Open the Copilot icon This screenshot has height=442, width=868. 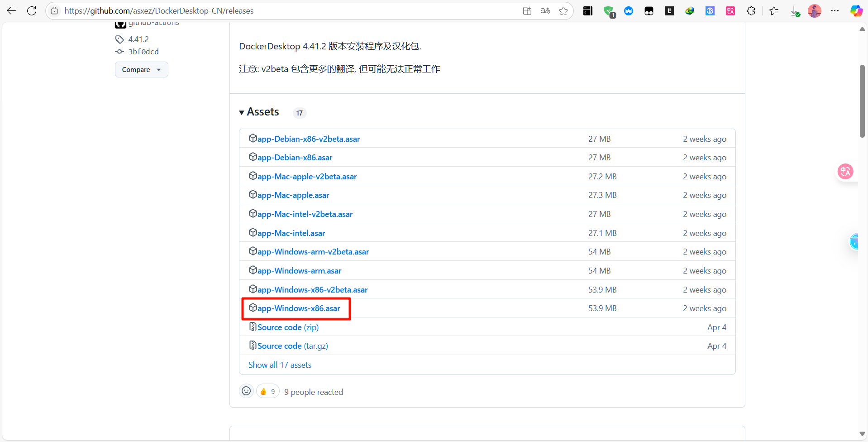856,11
